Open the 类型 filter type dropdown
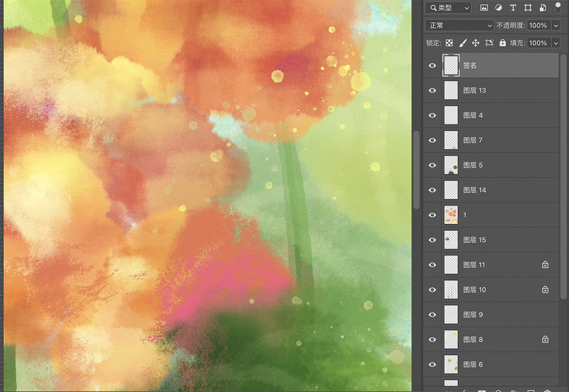Viewport: 569px width, 392px height. (x=448, y=8)
